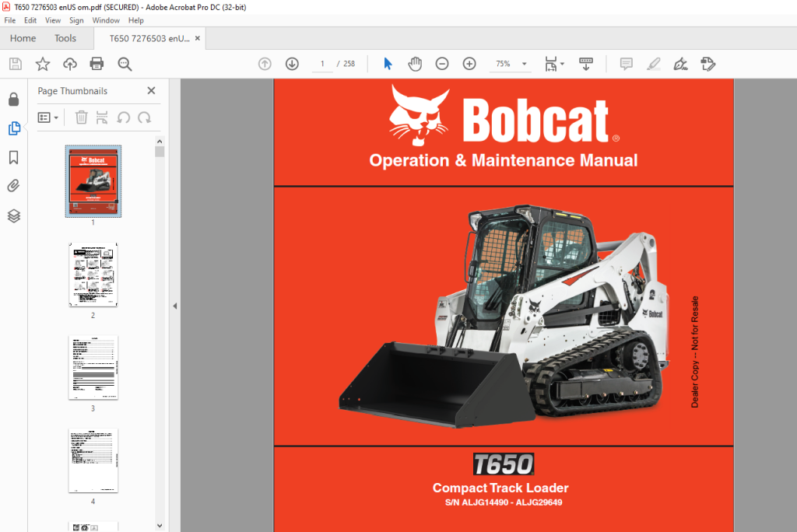Delete selected page trash icon
The image size is (797, 532).
[x=81, y=117]
